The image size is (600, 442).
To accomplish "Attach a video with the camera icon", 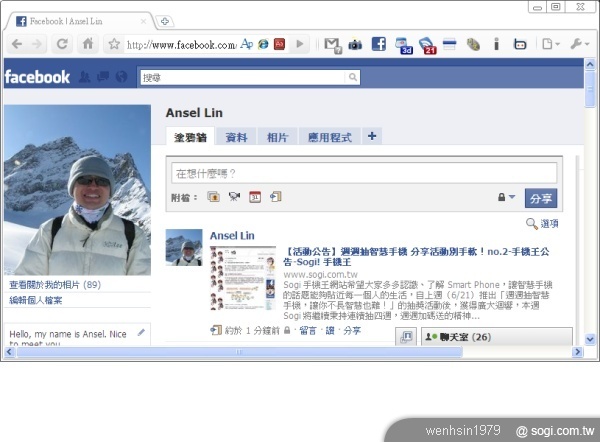I will click(234, 197).
